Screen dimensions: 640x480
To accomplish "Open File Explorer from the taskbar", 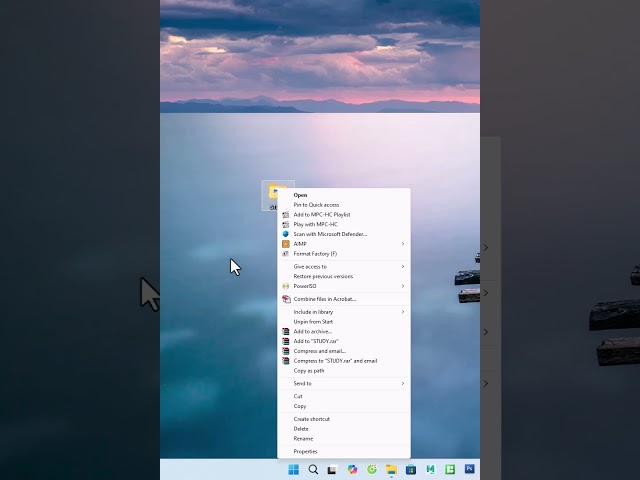I will (x=391, y=469).
